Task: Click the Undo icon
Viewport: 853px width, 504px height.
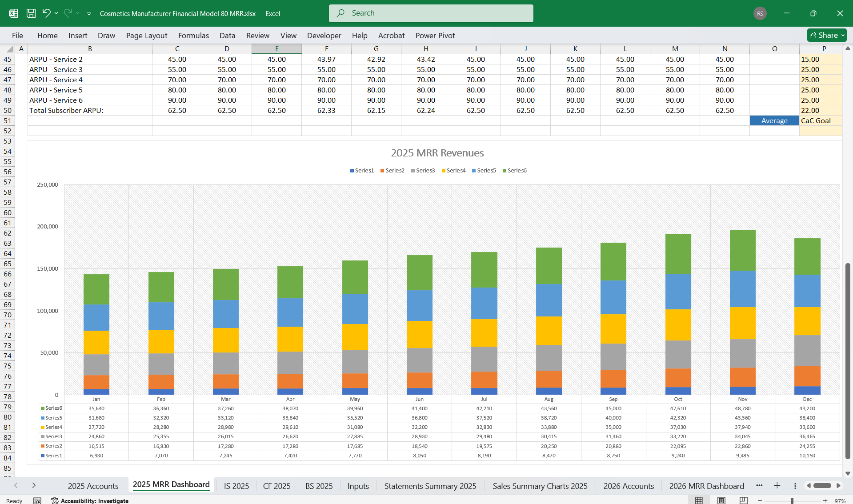Action: [x=46, y=13]
